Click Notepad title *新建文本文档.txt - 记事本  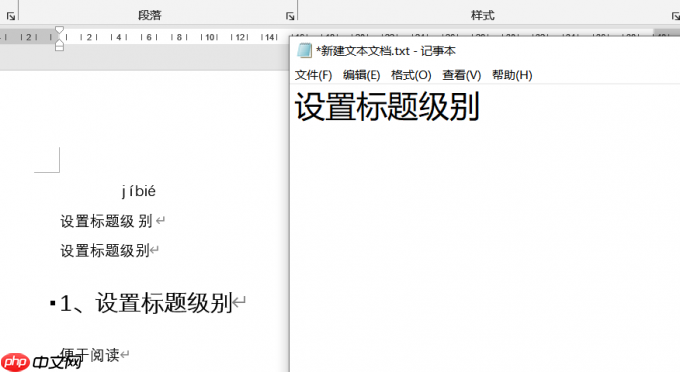pyautogui.click(x=386, y=51)
